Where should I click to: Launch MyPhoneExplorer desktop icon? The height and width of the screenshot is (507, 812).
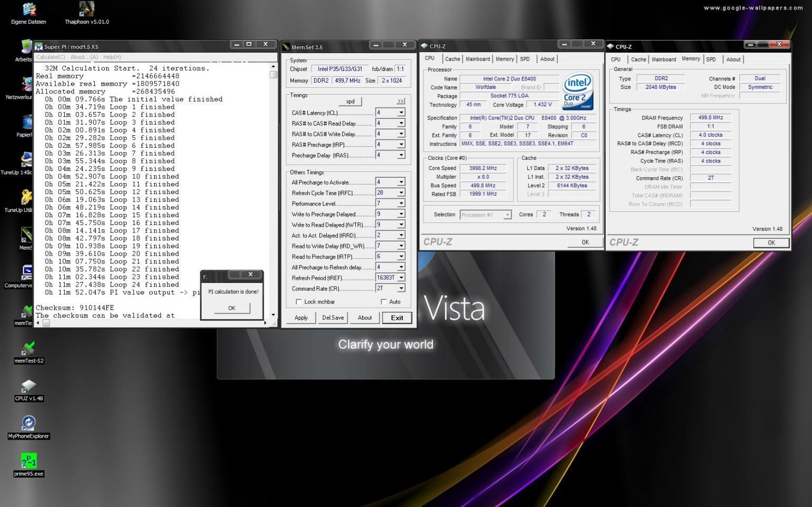coord(28,428)
